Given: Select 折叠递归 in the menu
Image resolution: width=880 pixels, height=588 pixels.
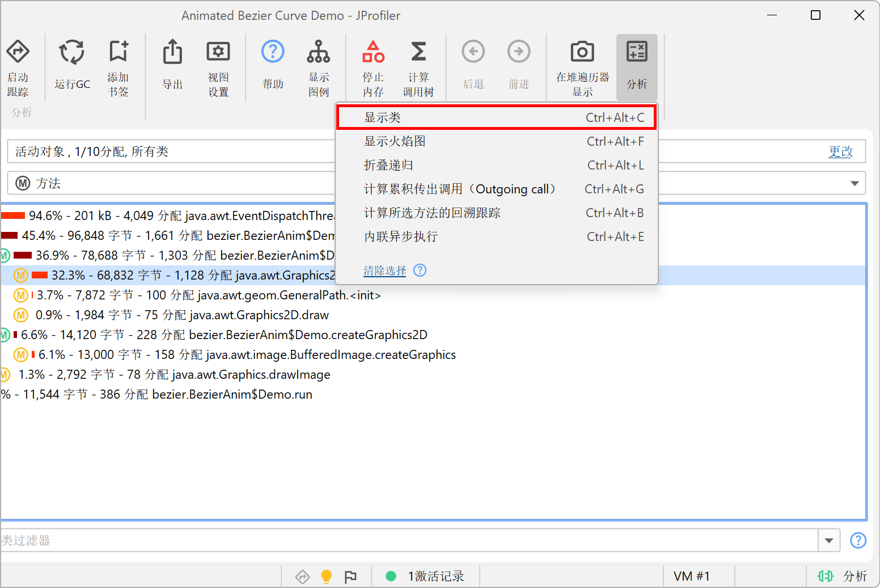Looking at the screenshot, I should (x=496, y=165).
